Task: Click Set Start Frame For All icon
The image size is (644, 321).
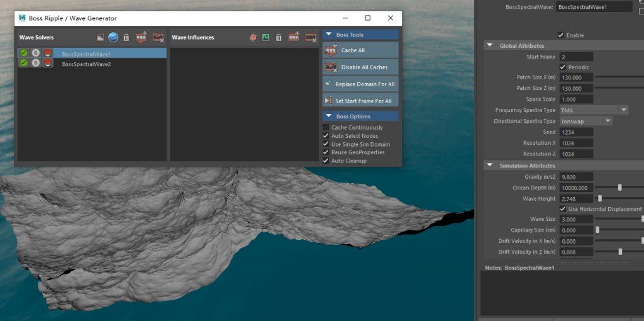Action: [328, 101]
